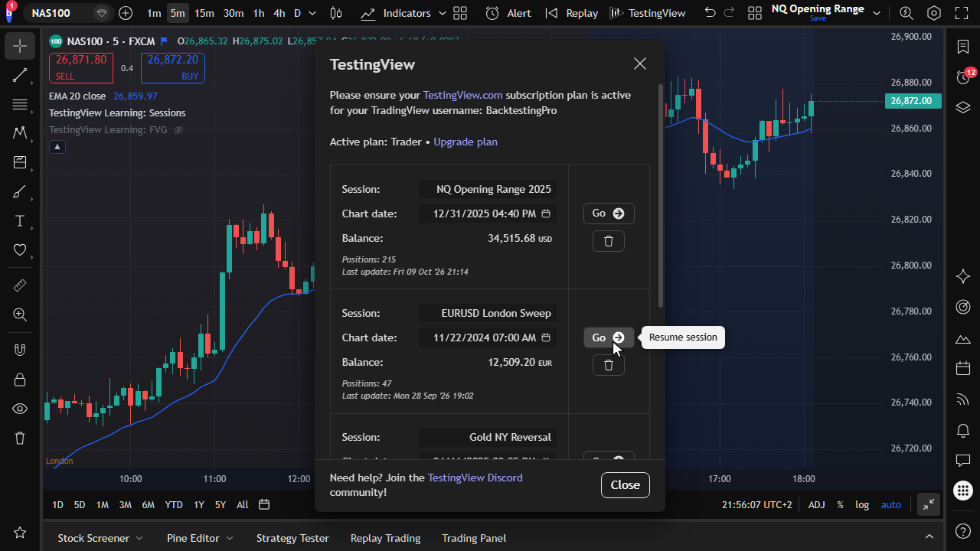This screenshot has height=551, width=980.
Task: Activate the ruler Measure tool
Action: click(20, 285)
